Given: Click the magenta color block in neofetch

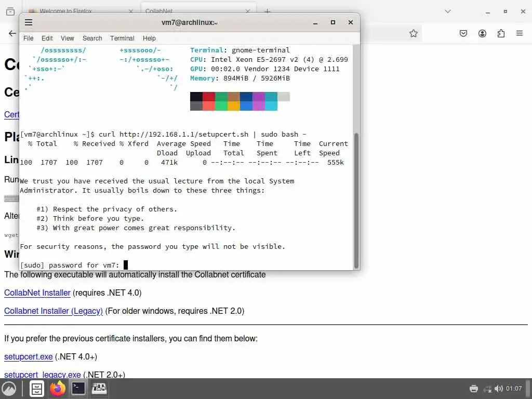Looking at the screenshot, I should coord(259,96).
